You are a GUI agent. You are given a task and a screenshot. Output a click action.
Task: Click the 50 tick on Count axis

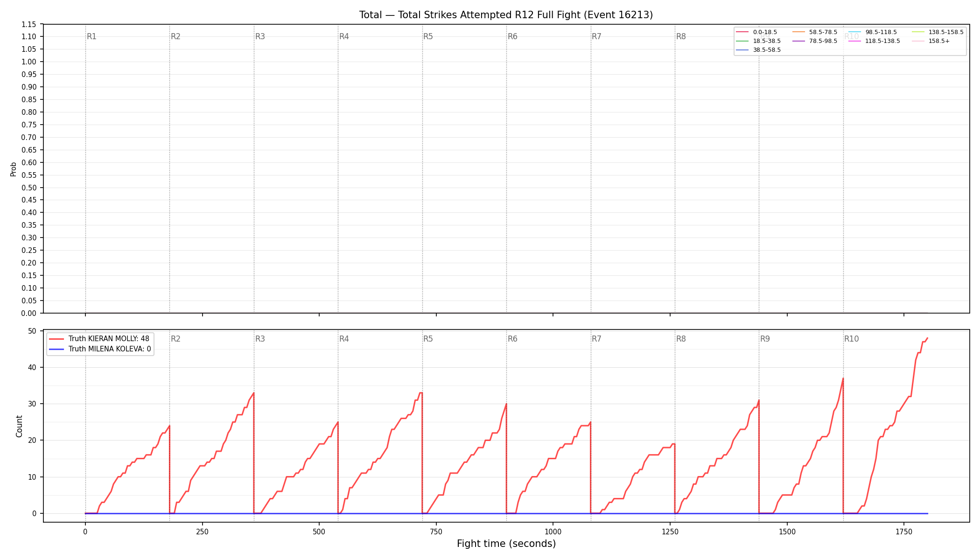pyautogui.click(x=32, y=331)
